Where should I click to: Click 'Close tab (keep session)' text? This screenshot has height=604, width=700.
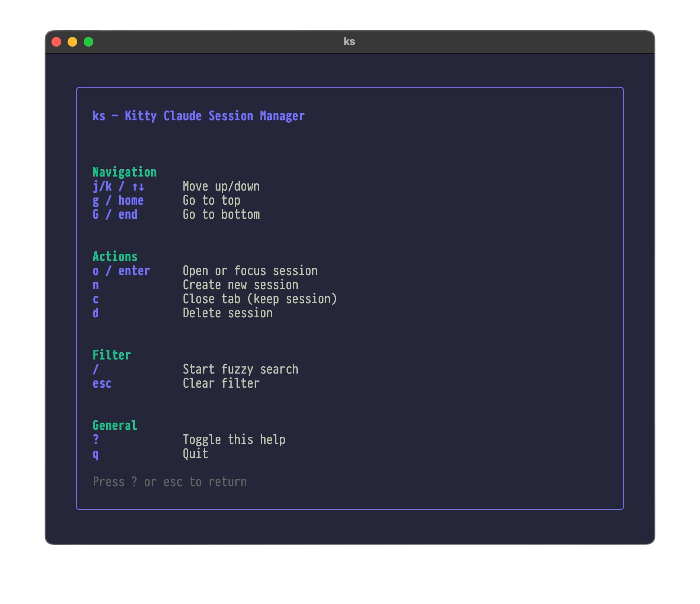click(x=259, y=299)
